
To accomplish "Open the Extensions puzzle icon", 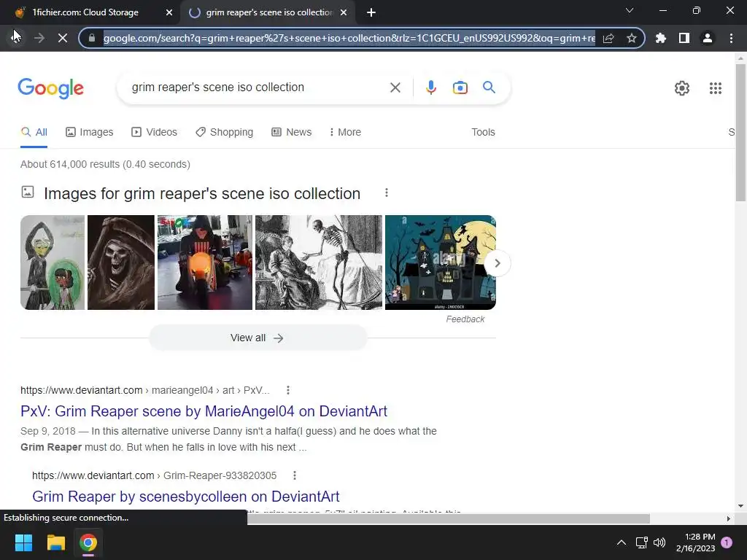I will pos(661,38).
